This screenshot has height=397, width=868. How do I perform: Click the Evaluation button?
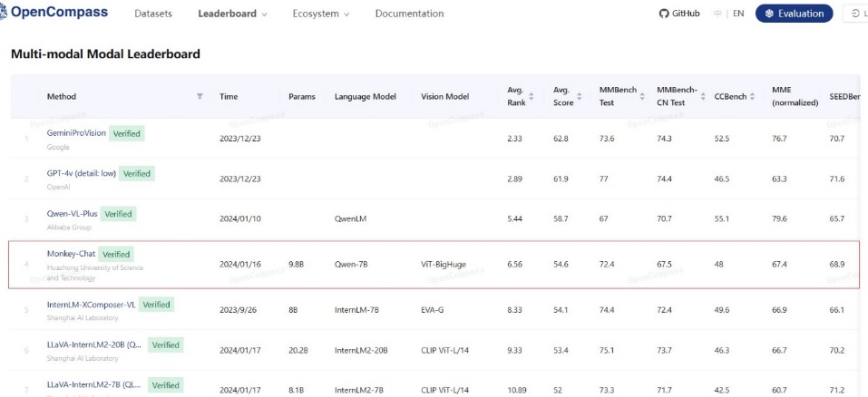click(794, 14)
